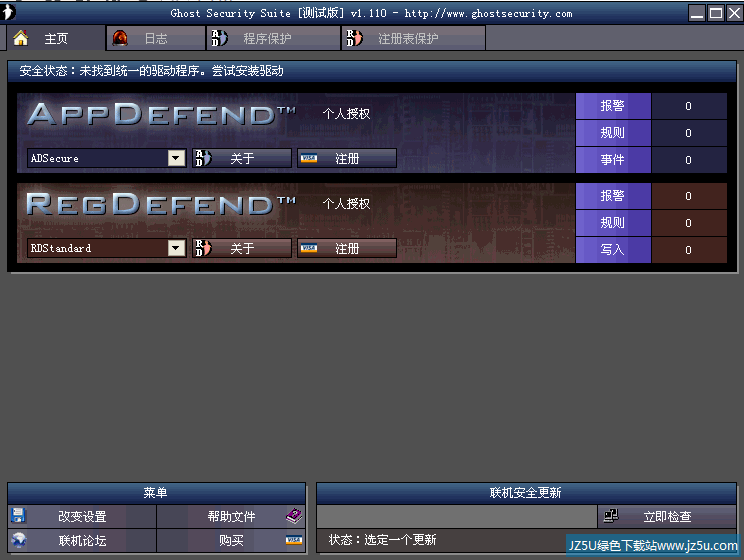Click RD icon on RegDefend 关于 button
744x560 pixels.
(x=204, y=248)
